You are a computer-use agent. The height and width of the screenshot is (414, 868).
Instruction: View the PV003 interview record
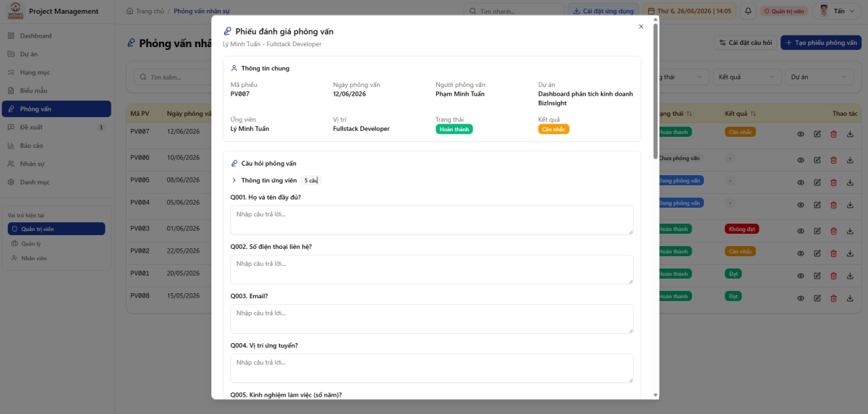coord(801,231)
